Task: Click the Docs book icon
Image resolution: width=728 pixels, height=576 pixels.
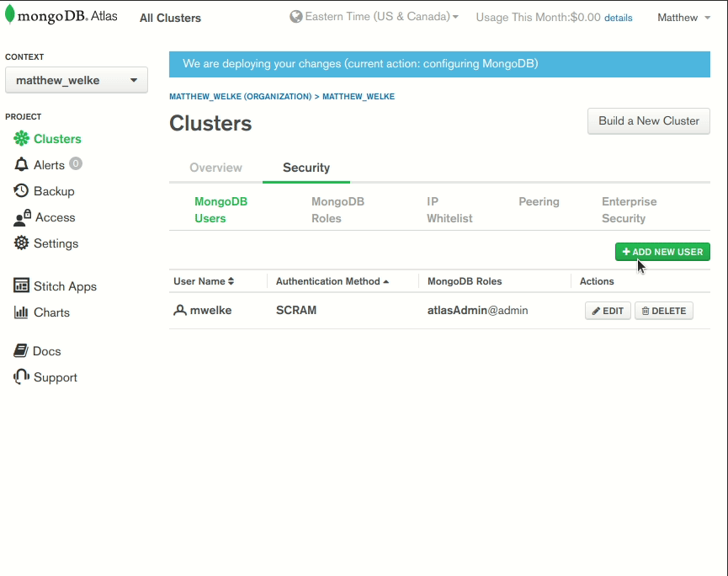Action: tap(20, 350)
